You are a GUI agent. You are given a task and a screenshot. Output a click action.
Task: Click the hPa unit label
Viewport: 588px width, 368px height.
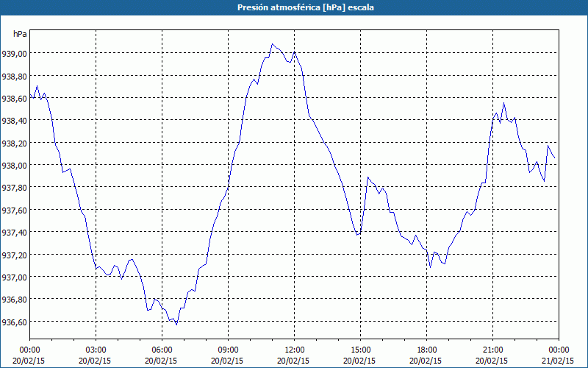point(20,34)
